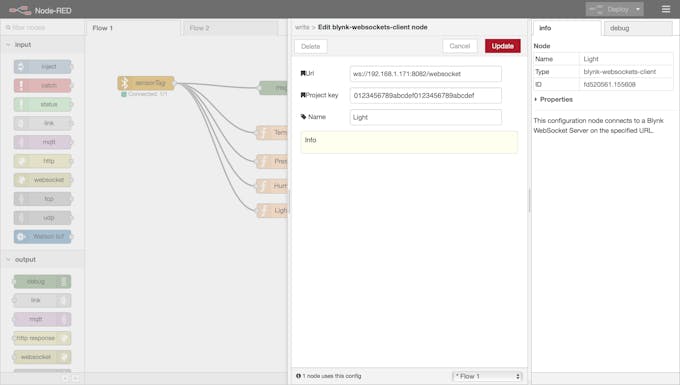Click the Pres function node on canvas
Image resolution: width=680 pixels, height=385 pixels.
pos(272,161)
